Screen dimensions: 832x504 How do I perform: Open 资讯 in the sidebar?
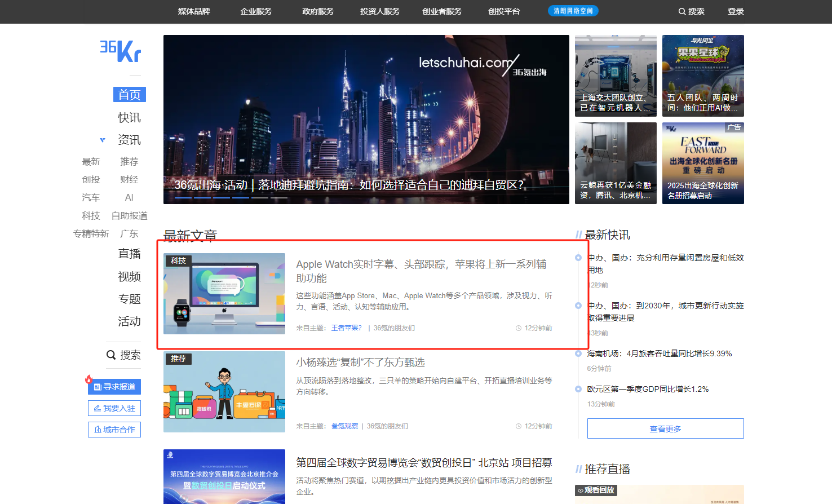pos(130,140)
